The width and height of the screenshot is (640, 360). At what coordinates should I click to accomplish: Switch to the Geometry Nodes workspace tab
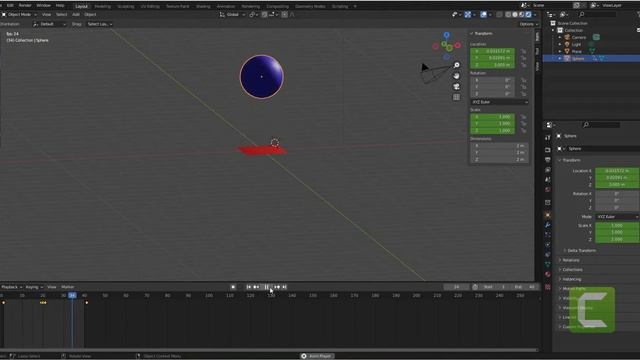point(310,7)
